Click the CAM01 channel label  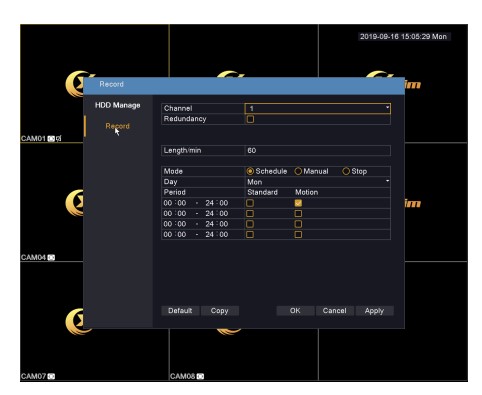pyautogui.click(x=33, y=138)
